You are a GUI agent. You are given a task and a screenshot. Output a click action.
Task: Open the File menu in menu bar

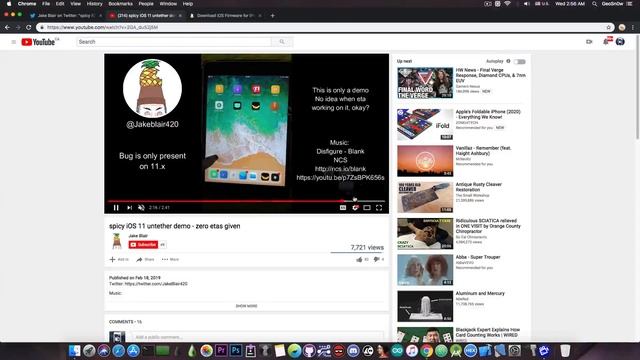(x=46, y=4)
